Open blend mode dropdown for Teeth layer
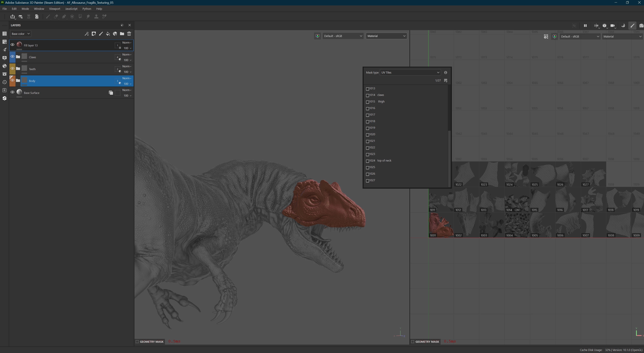 point(127,66)
